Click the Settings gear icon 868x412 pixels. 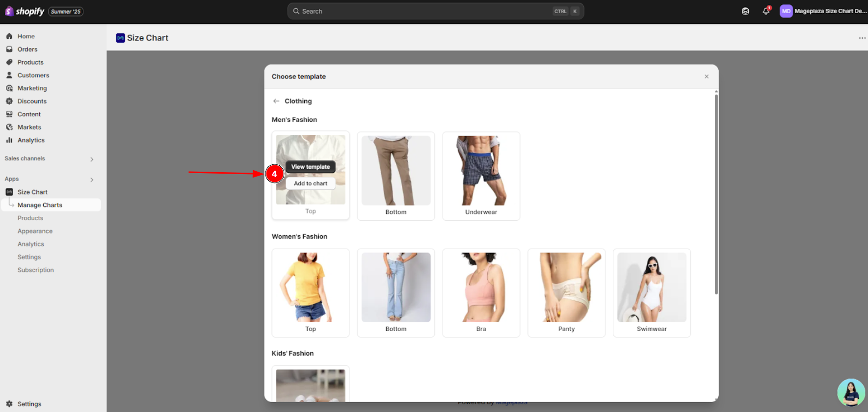[x=9, y=404]
